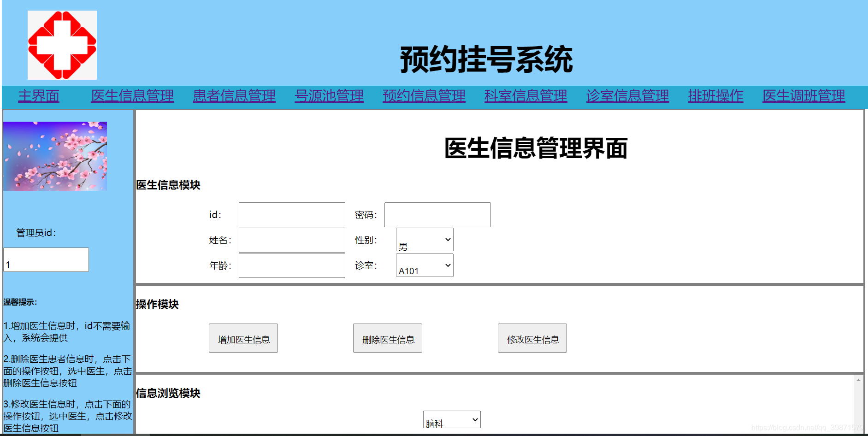The image size is (868, 436).
Task: Click the cherry blossom sidebar image
Action: click(x=55, y=155)
